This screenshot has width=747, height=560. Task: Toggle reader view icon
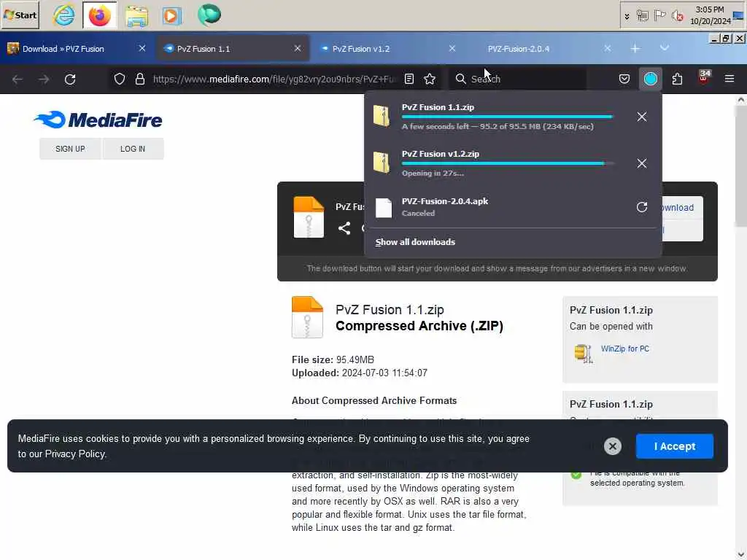pos(409,79)
